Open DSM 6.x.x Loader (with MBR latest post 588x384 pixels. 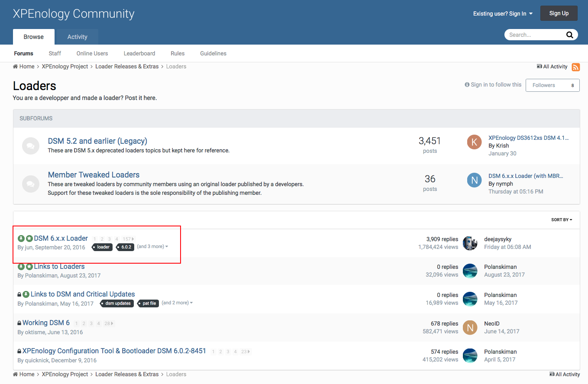526,176
